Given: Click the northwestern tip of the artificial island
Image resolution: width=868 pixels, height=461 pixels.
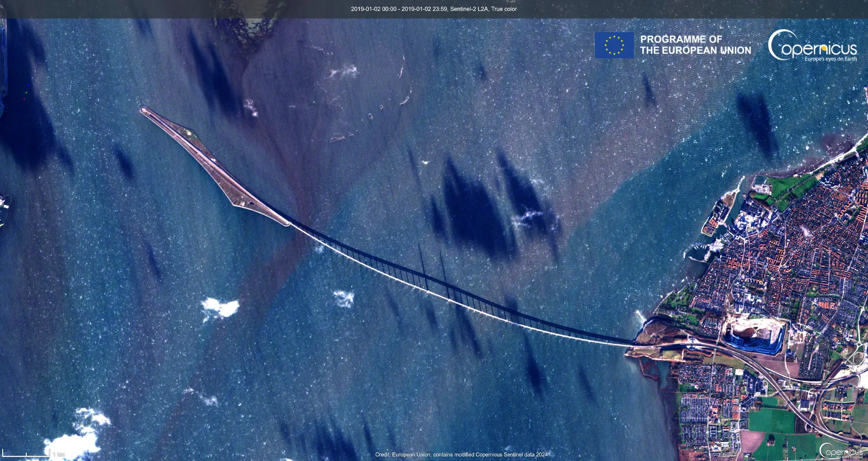Looking at the screenshot, I should coord(144,109).
